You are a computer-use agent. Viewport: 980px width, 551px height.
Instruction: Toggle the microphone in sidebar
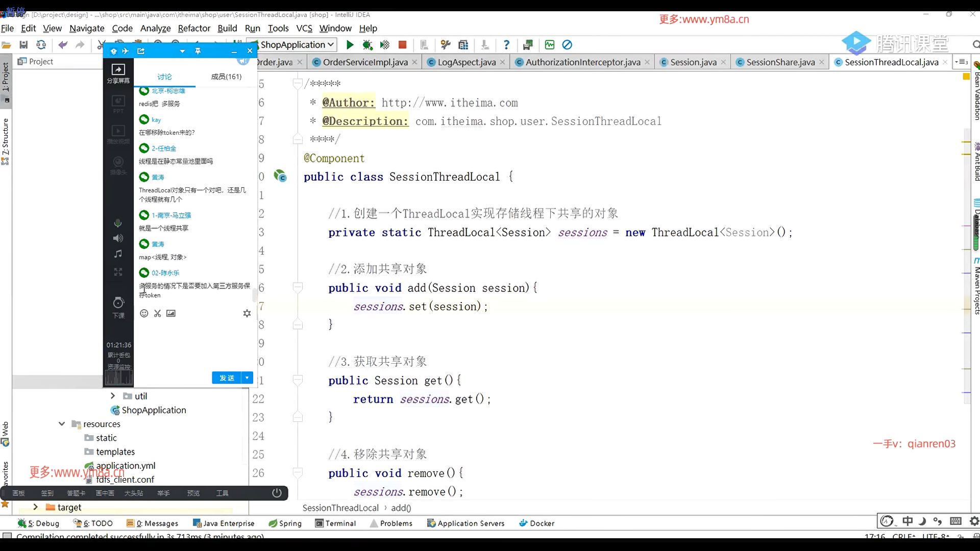tap(118, 223)
